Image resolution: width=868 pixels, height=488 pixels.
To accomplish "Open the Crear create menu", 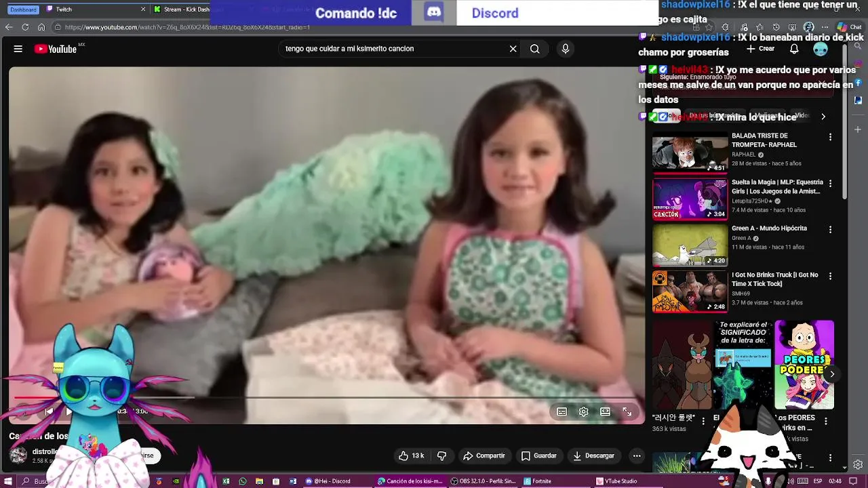I will 760,49.
